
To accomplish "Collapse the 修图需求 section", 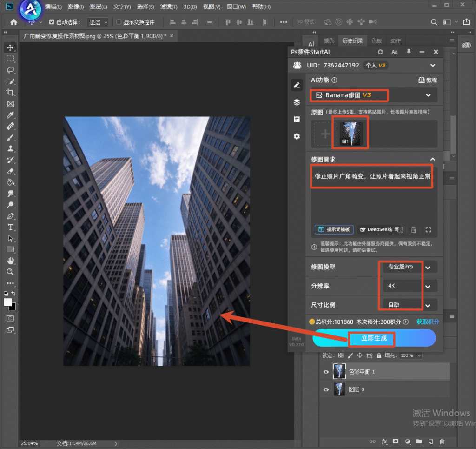I will [x=433, y=159].
